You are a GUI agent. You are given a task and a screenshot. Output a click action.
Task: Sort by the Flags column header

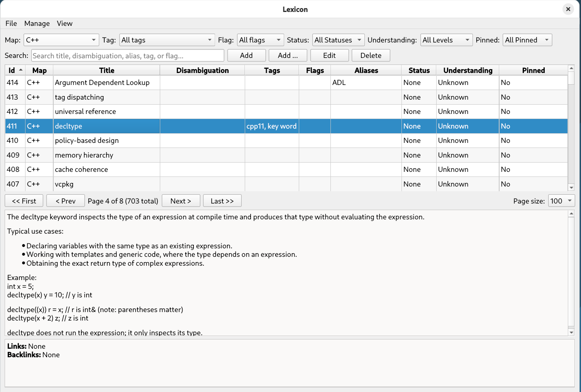315,70
